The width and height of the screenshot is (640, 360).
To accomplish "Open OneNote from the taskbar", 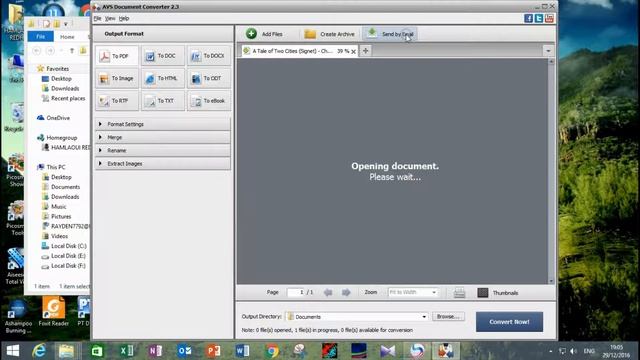I will pyautogui.click(x=156, y=351).
